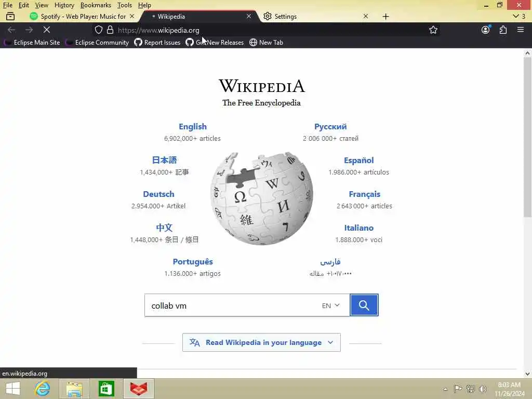Show hidden tray icons arrow
Image resolution: width=532 pixels, height=399 pixels.
pos(445,389)
